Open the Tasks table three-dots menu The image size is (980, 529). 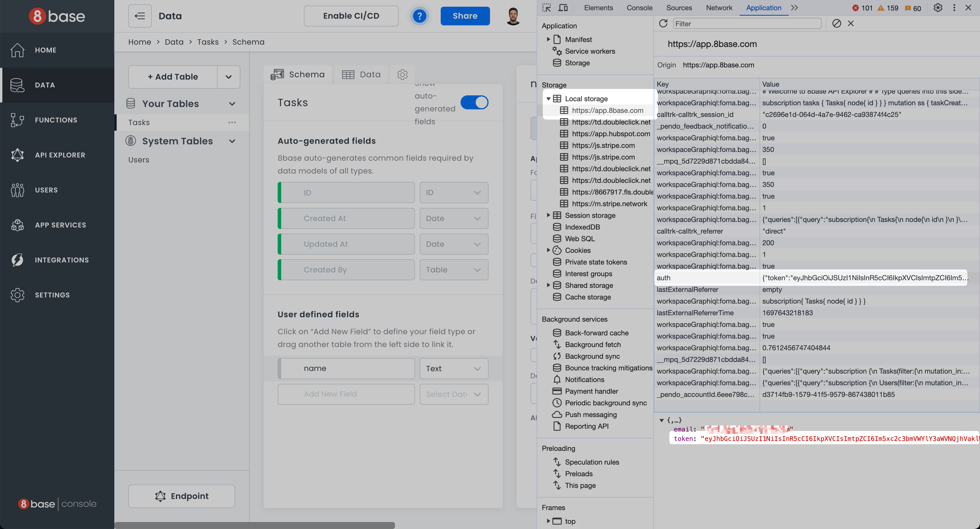point(232,122)
